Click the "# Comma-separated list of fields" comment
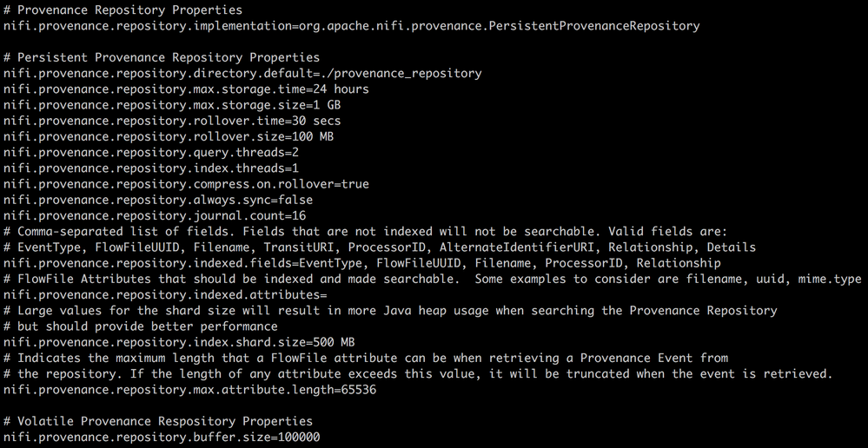This screenshot has width=868, height=448. pos(365,231)
